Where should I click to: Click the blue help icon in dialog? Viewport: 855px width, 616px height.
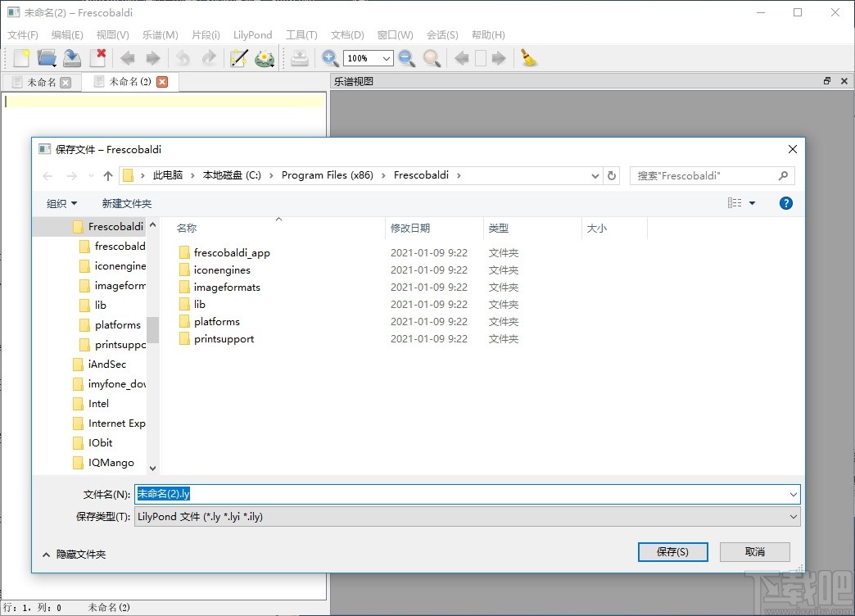785,203
